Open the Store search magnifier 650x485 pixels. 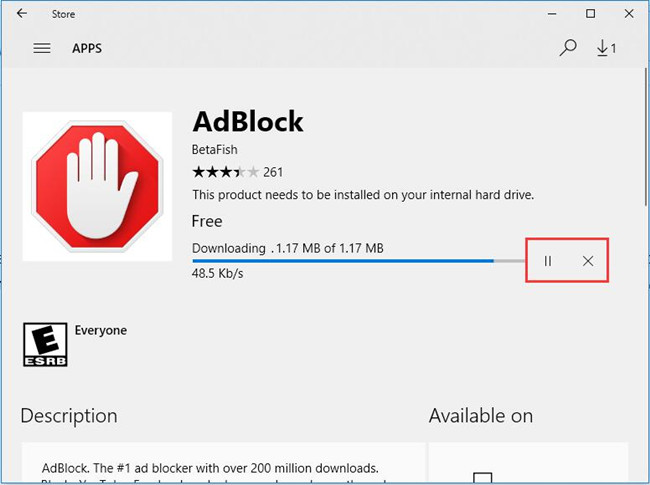568,48
